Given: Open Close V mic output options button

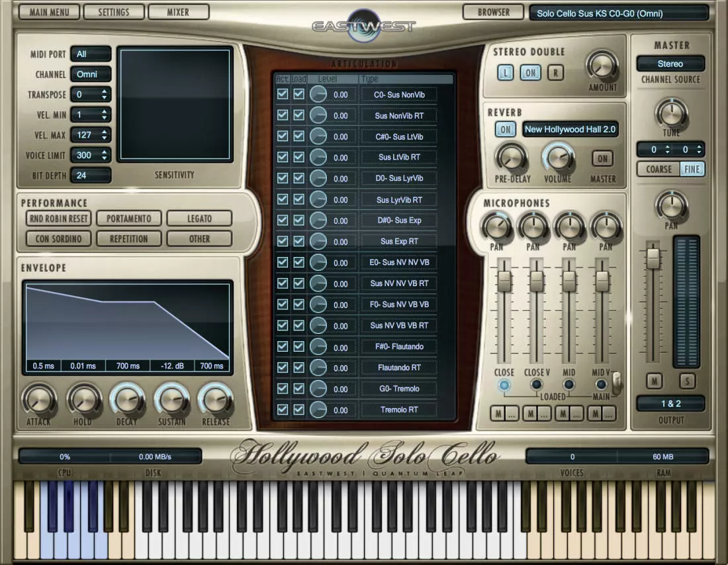Looking at the screenshot, I should (x=544, y=413).
